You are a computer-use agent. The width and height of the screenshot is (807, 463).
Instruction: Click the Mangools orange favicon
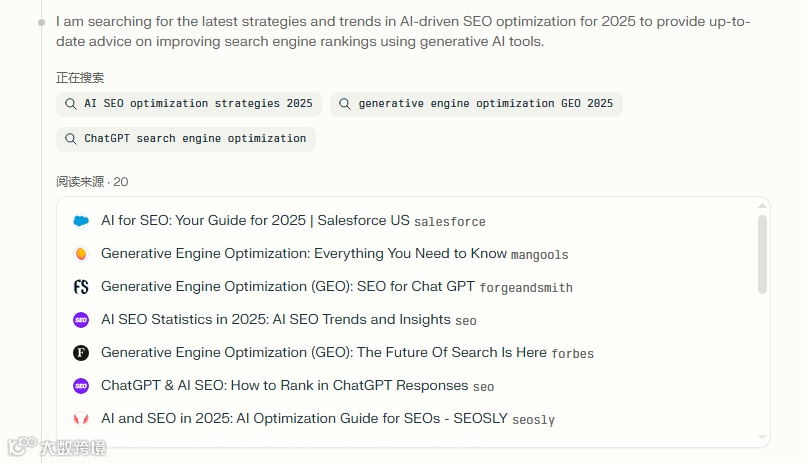click(x=81, y=254)
